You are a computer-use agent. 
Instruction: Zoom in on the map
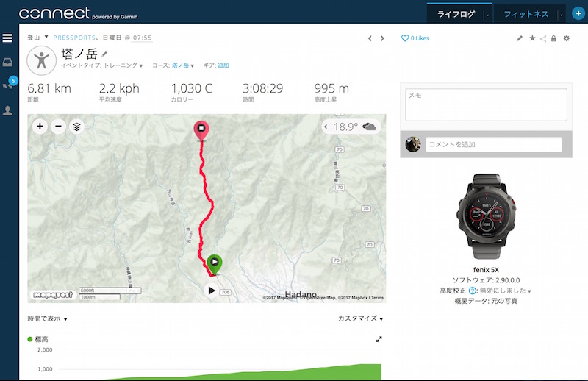coord(40,127)
